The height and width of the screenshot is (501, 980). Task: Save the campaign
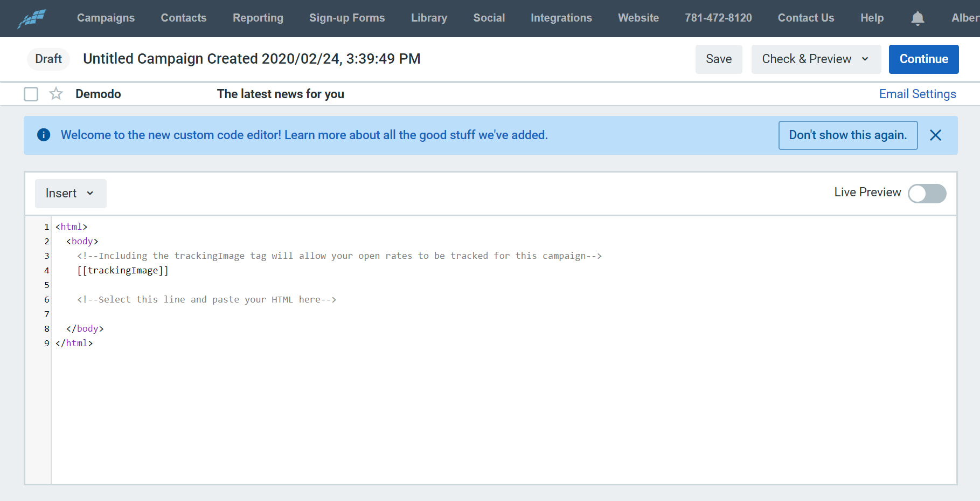(719, 59)
